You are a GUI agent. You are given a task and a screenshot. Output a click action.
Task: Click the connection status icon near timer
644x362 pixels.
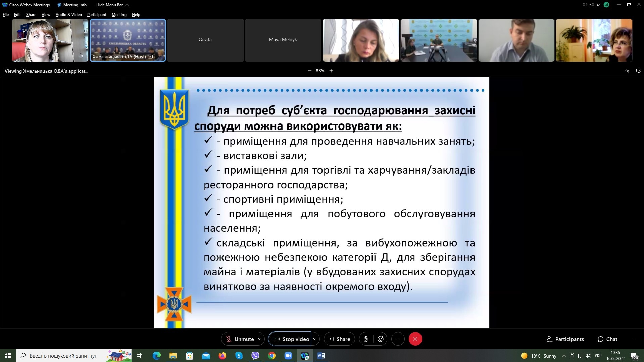(x=606, y=5)
